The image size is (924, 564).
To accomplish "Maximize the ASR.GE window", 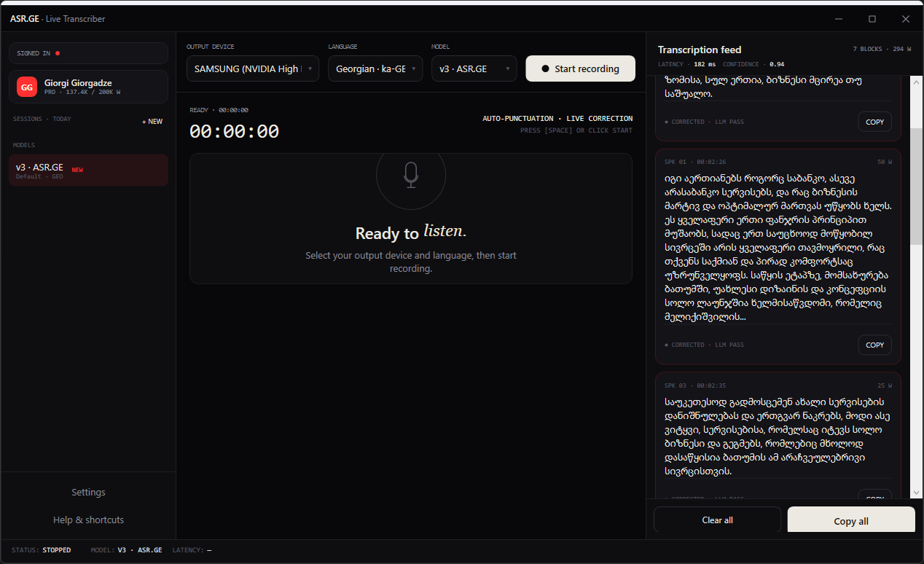I will [x=872, y=19].
